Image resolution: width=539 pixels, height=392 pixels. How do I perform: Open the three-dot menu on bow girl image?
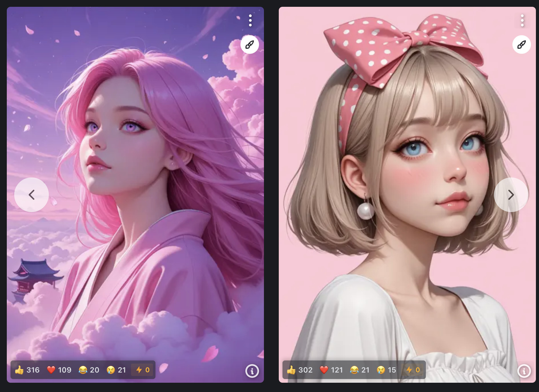(x=522, y=20)
